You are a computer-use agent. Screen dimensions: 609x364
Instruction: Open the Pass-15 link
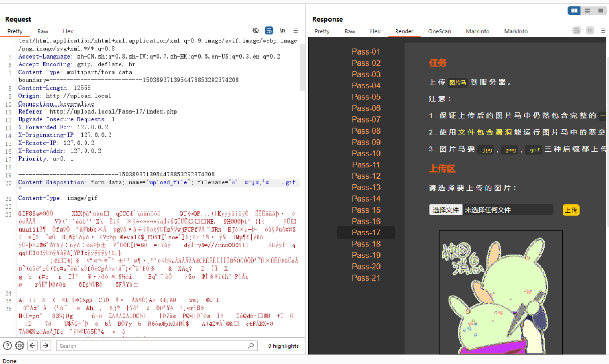[366, 210]
